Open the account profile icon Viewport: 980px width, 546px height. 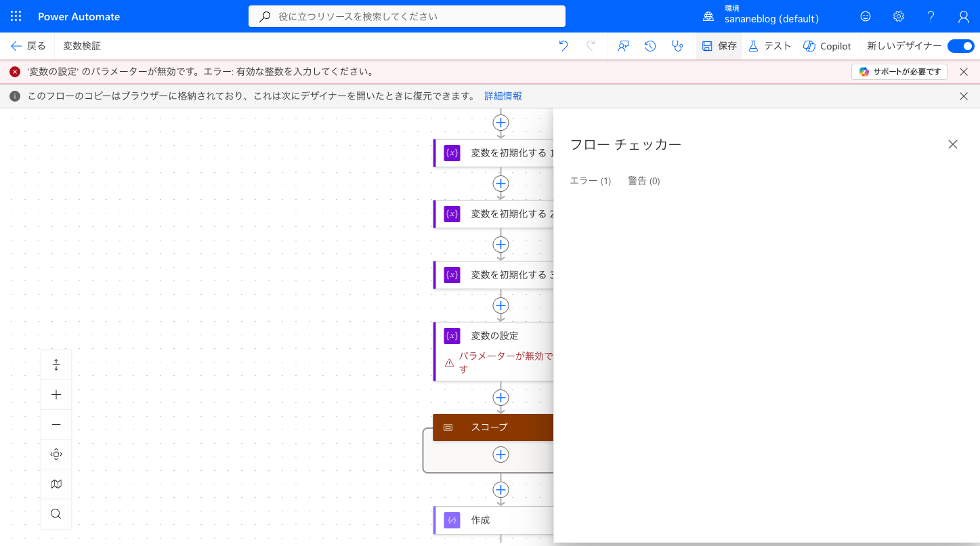pyautogui.click(x=964, y=16)
